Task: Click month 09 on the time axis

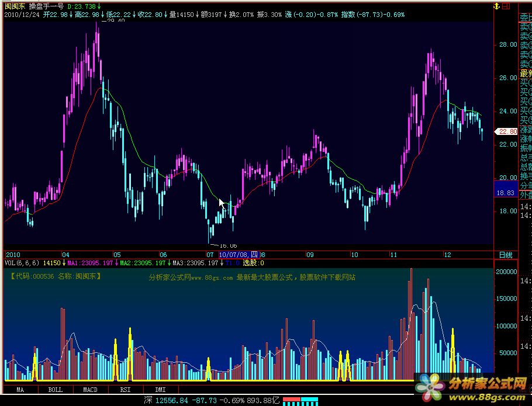Action: coord(310,255)
